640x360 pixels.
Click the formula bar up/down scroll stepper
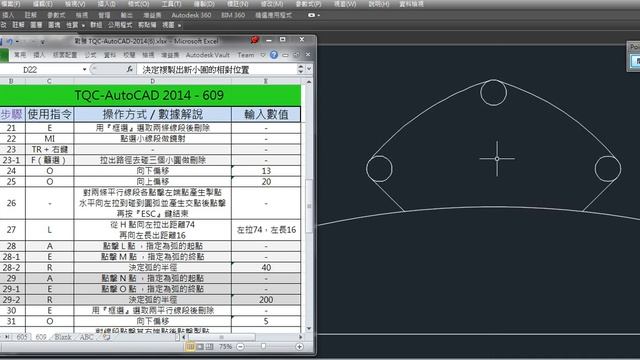pos(301,69)
